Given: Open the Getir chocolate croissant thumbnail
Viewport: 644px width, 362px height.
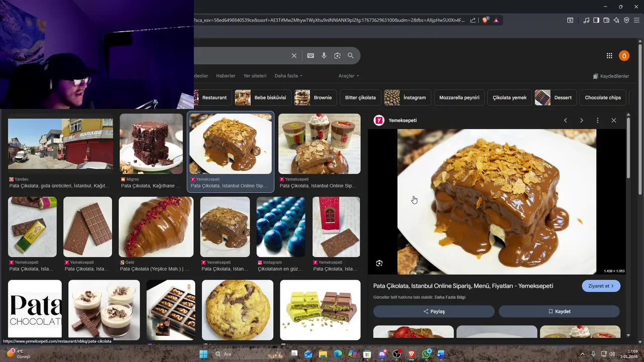Looking at the screenshot, I should [x=156, y=227].
